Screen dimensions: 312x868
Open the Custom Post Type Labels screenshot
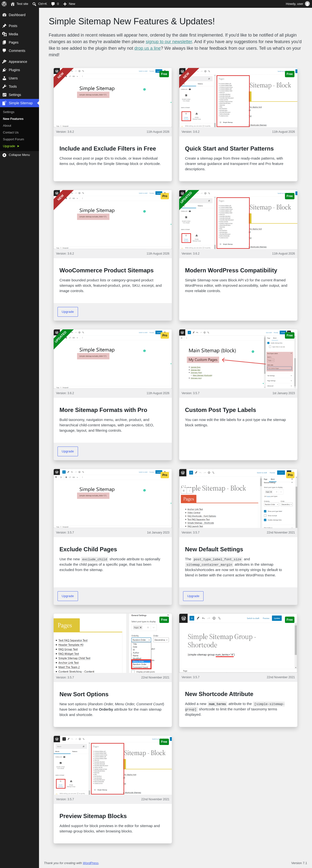point(238,359)
